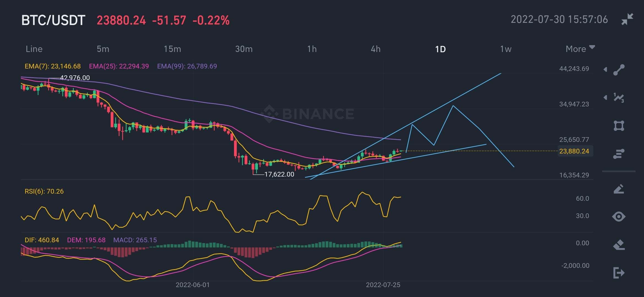Collapse full-screen chart with arrows icon
This screenshot has height=297, width=644.
[x=627, y=19]
